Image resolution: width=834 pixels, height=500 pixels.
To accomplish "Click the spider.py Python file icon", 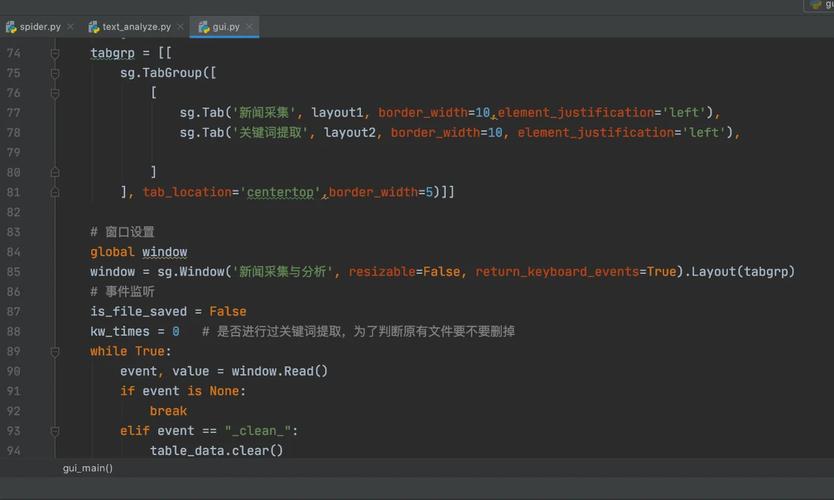I will [x=11, y=27].
